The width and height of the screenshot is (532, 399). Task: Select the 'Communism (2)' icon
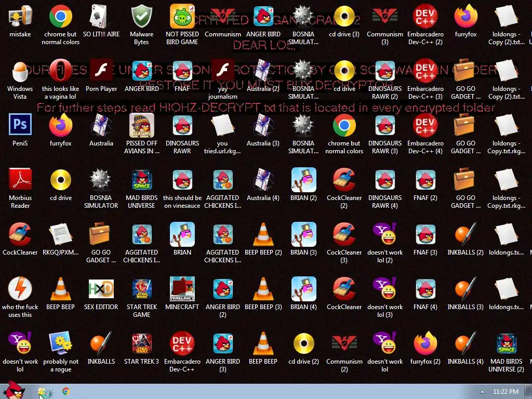[344, 343]
